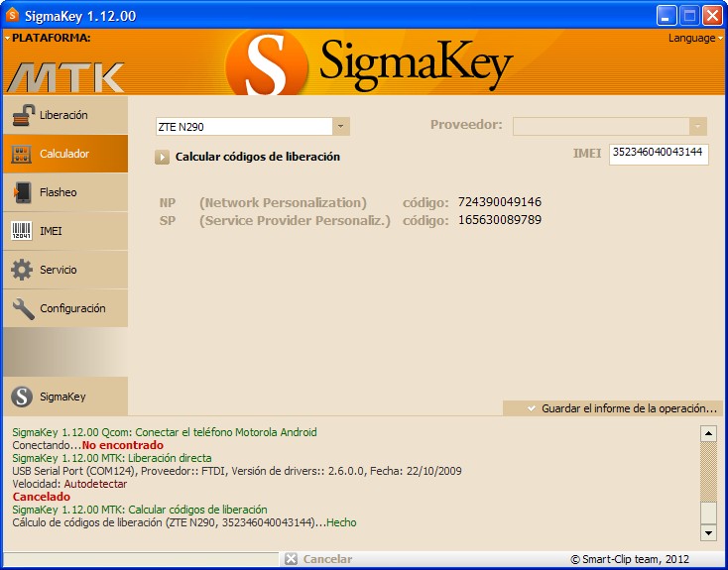Open Configuración tab
This screenshot has width=728, height=570.
point(65,308)
